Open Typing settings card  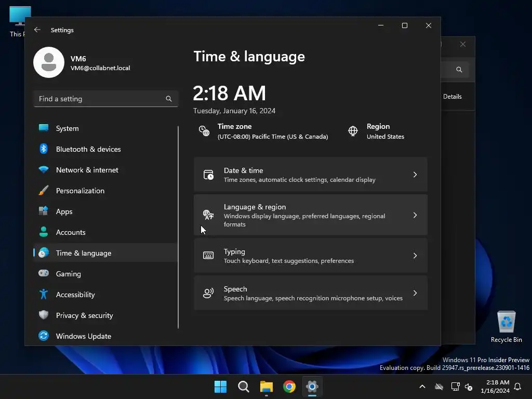tap(311, 256)
